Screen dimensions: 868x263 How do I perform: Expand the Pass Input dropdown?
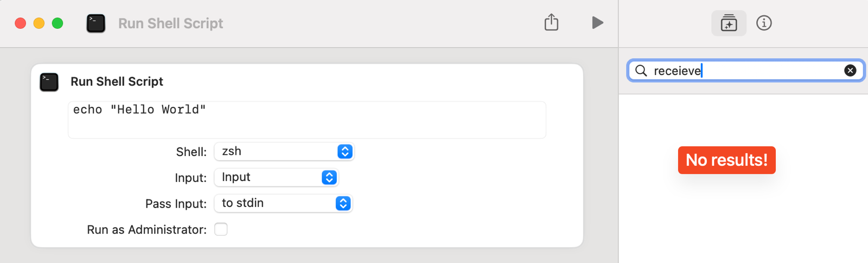[283, 203]
